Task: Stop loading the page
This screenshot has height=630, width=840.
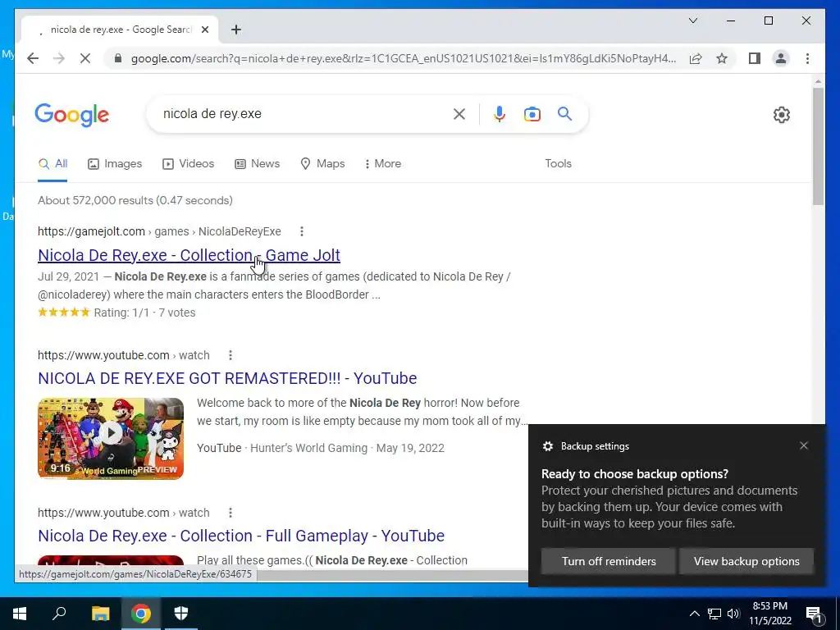Action: 85,58
